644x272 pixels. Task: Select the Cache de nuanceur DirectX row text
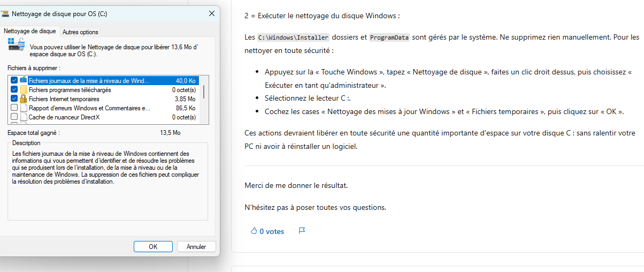tap(64, 117)
